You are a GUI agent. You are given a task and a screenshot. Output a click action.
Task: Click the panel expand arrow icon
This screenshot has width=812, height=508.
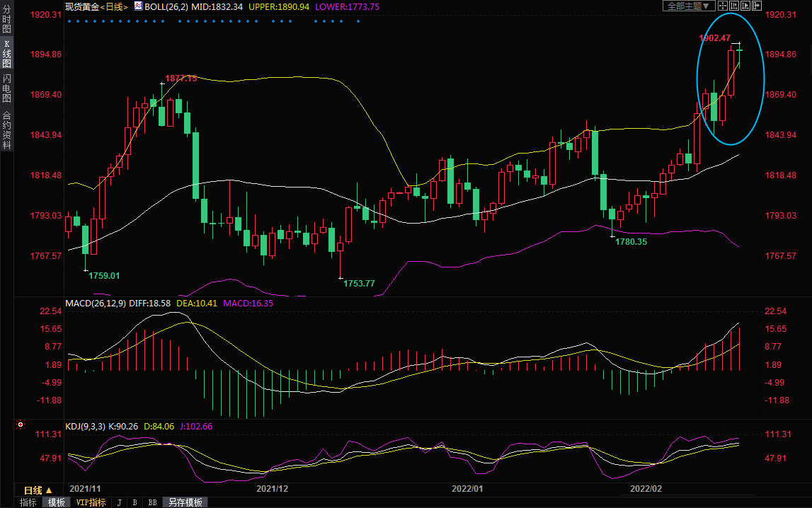click(757, 6)
